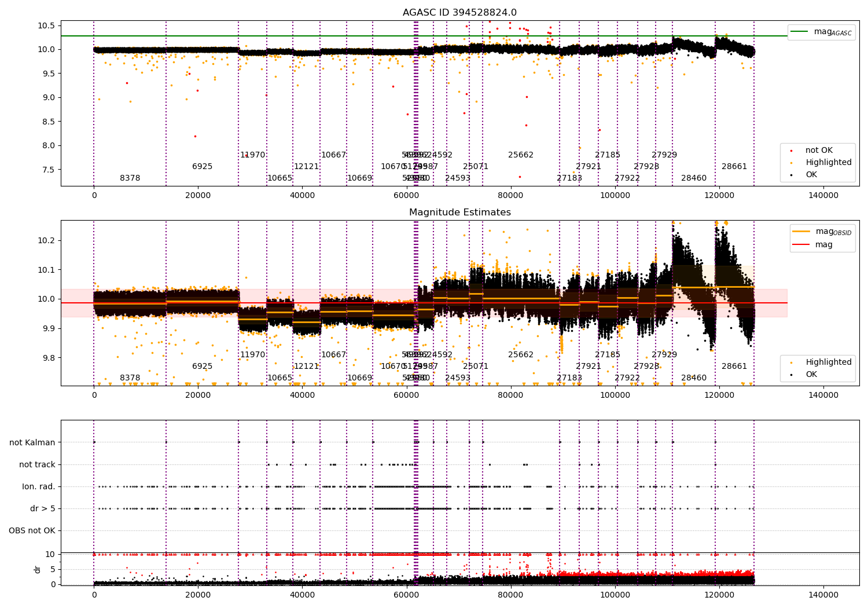
Task: Click OBSID label 6925 in the top plot
Action: 203,167
